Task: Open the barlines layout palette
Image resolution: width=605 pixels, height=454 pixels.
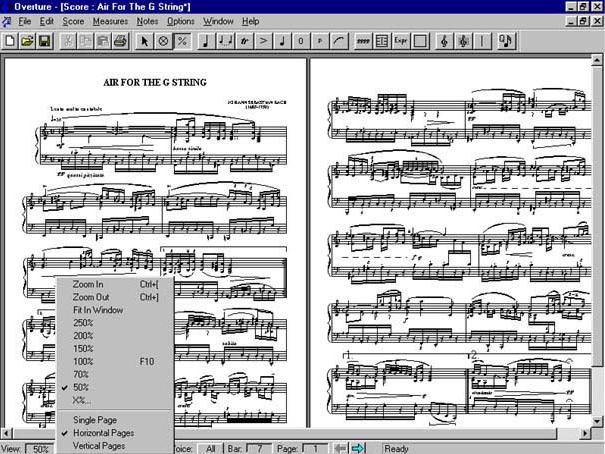Action: [x=382, y=41]
